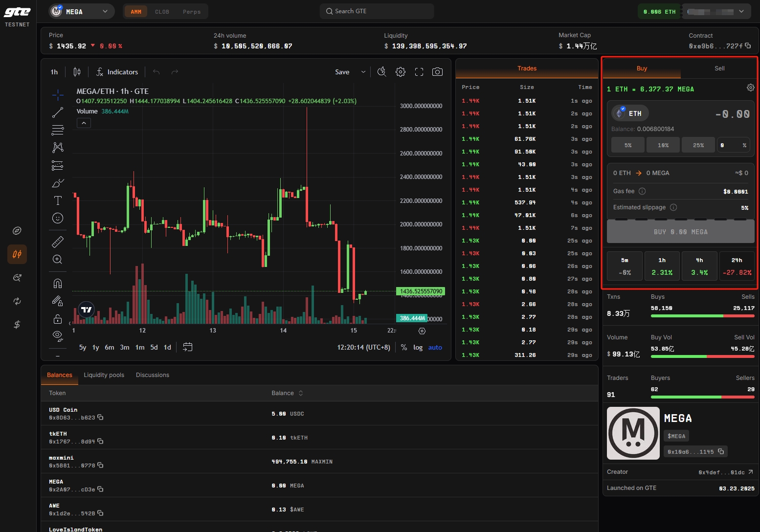Open the Indicators menu
Image resolution: width=760 pixels, height=532 pixels.
(117, 72)
